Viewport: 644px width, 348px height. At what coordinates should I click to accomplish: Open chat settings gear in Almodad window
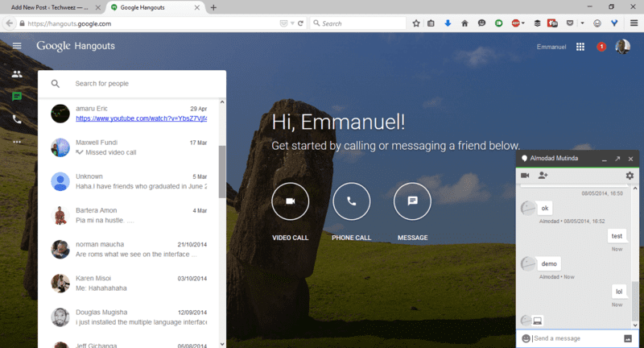coord(630,176)
